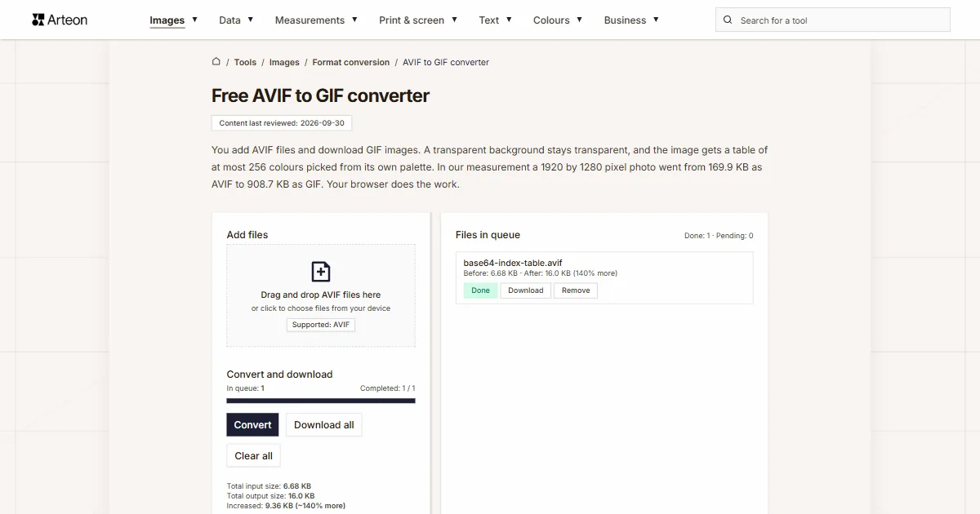Screen dimensions: 980x514
Task: Click the Free AVIF to GIF converter heading
Action: pyautogui.click(x=320, y=95)
